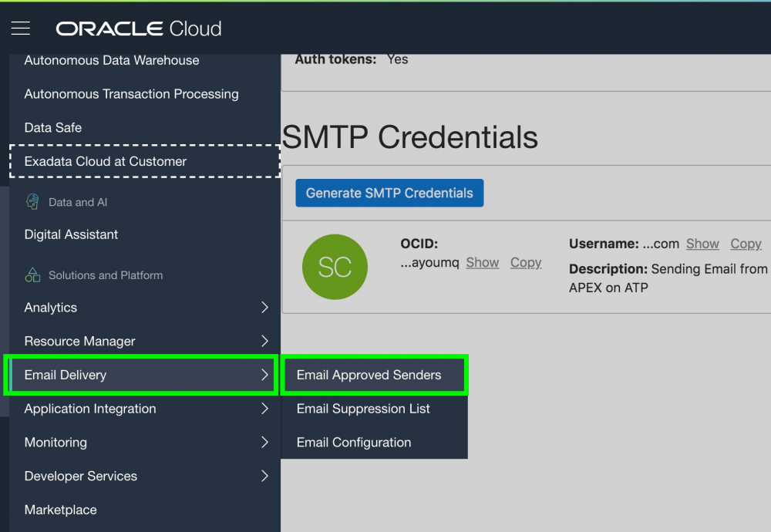The height and width of the screenshot is (532, 771).
Task: Show the hidden OCID value
Action: click(483, 263)
